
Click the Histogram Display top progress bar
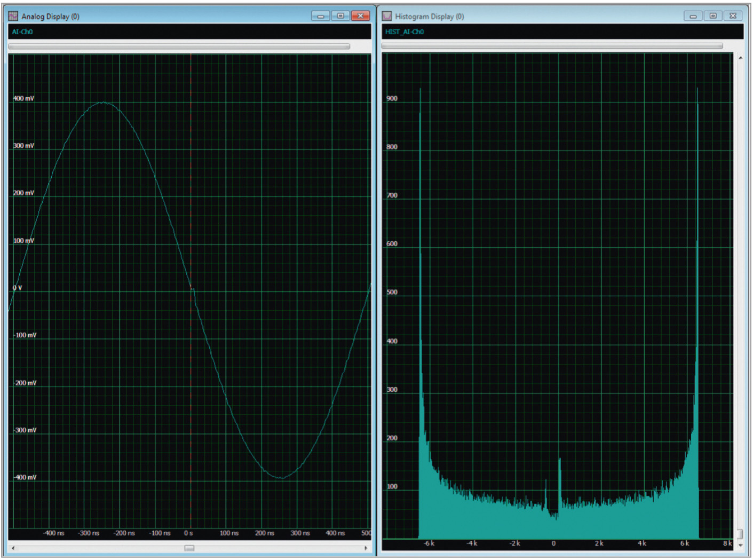(552, 46)
